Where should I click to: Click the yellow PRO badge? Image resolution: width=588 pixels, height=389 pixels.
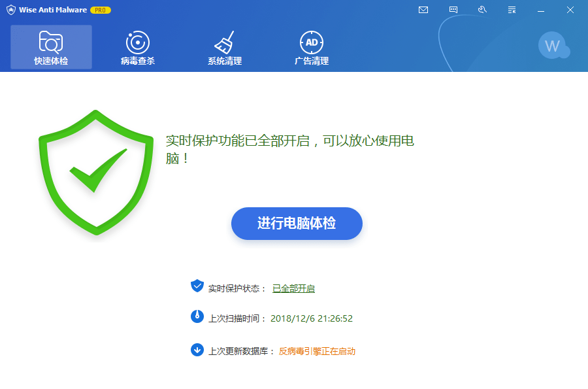click(x=101, y=10)
